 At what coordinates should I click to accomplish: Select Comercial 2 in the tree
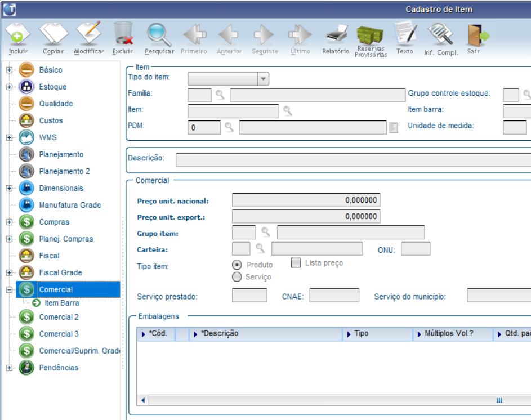59,317
